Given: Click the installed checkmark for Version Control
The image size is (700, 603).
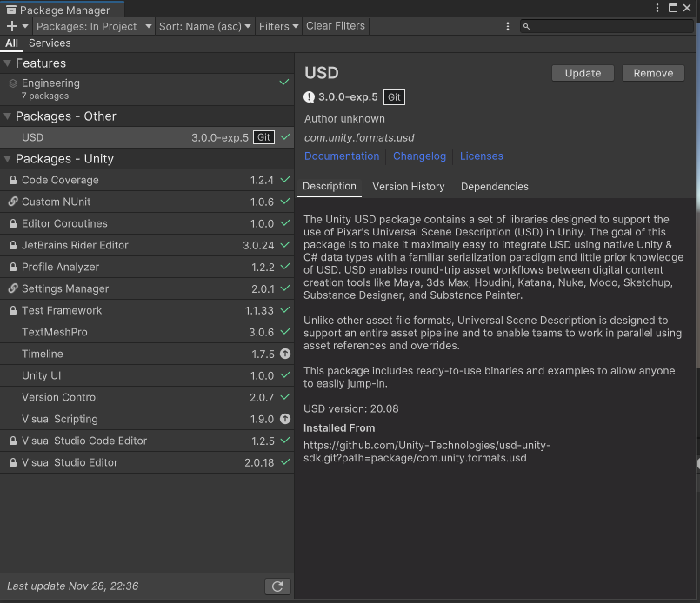Looking at the screenshot, I should click(x=285, y=397).
